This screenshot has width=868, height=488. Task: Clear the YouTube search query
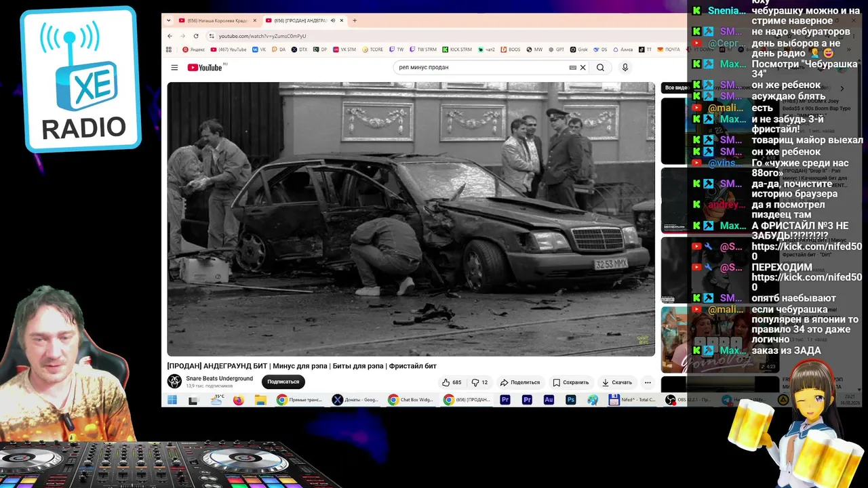coord(583,67)
